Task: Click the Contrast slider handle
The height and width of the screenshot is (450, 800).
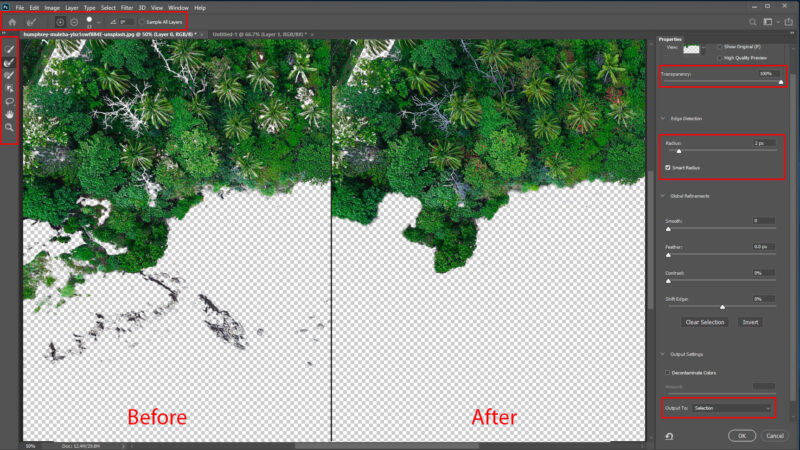Action: pos(668,281)
